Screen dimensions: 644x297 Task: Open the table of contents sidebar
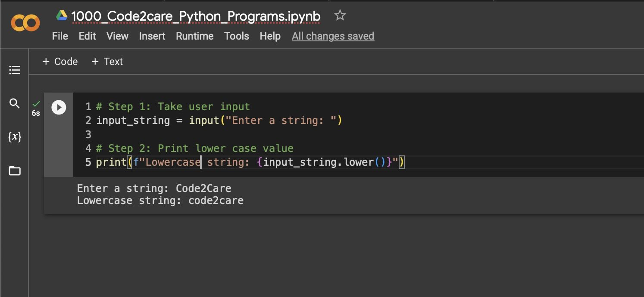(14, 70)
